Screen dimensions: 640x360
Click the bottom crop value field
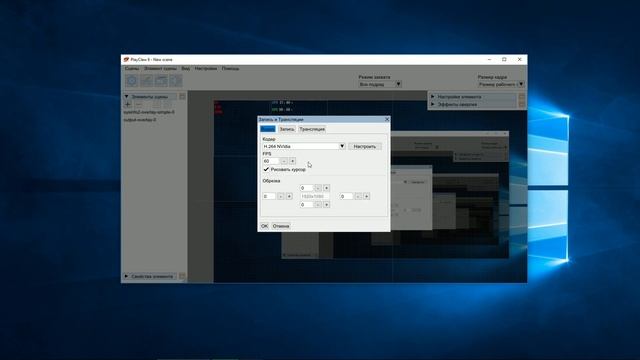click(306, 204)
